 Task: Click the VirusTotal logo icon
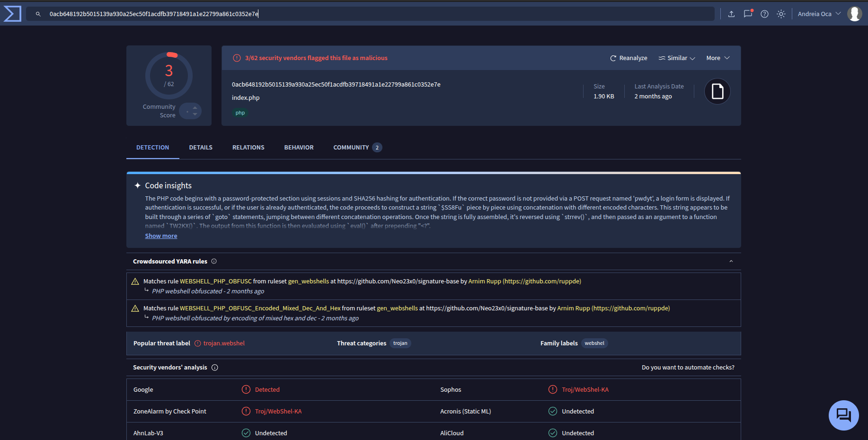point(12,14)
